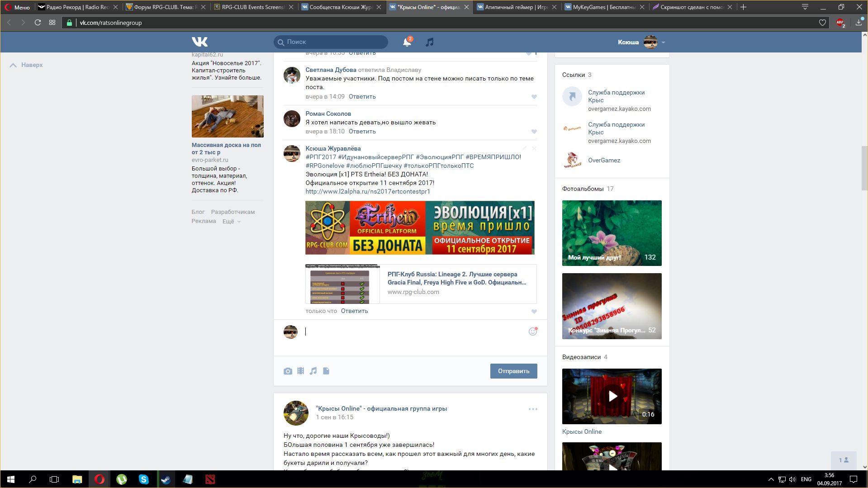
Task: Open the l2alpha.ru contest link
Action: pos(368,192)
